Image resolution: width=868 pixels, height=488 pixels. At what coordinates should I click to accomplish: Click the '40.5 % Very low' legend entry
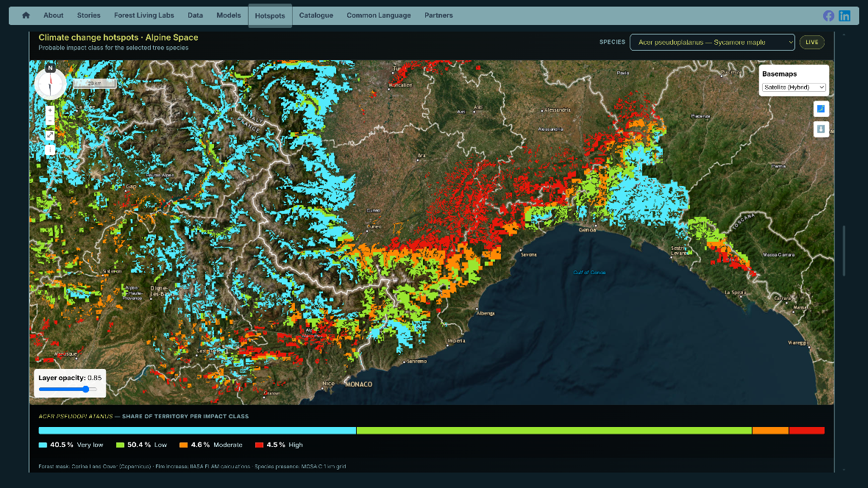[x=71, y=445]
